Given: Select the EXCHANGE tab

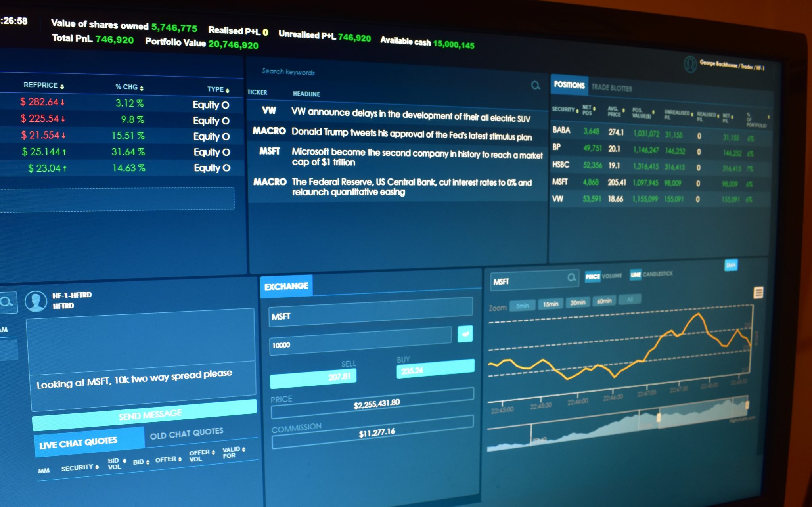Looking at the screenshot, I should pyautogui.click(x=286, y=286).
